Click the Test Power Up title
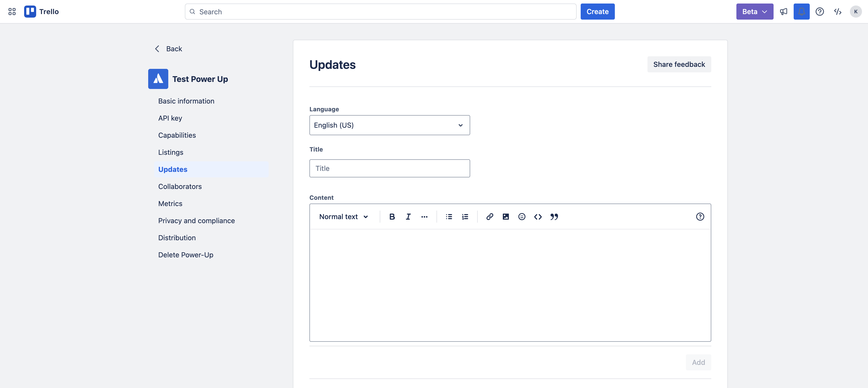 pyautogui.click(x=200, y=79)
